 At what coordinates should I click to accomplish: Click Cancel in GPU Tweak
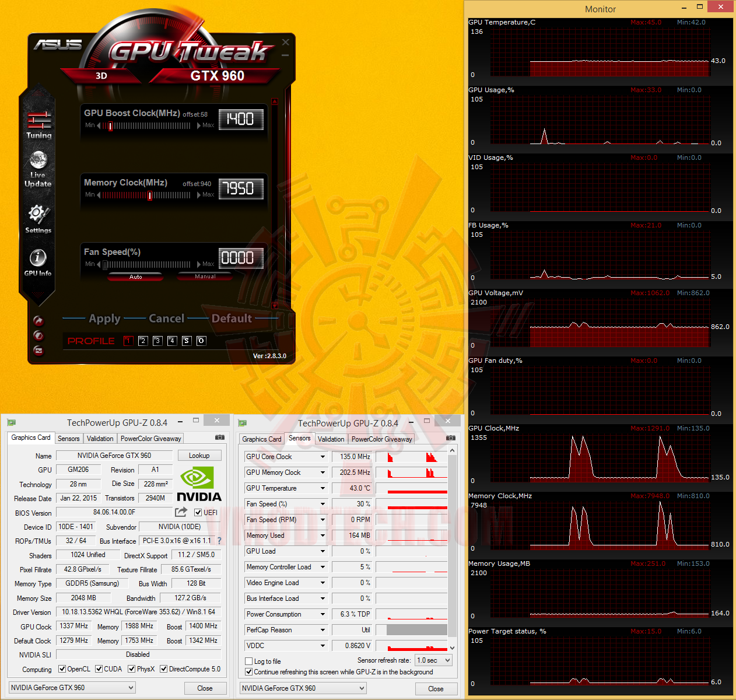(166, 318)
